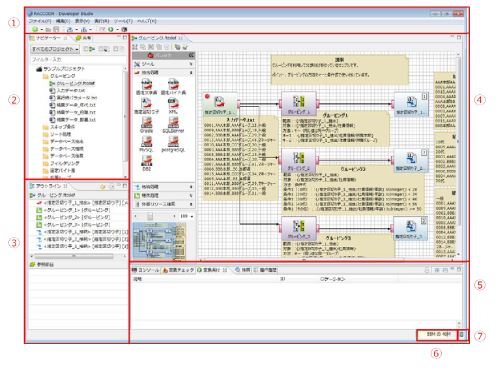
Task: Select the DB2 palette icon
Action: tap(146, 163)
